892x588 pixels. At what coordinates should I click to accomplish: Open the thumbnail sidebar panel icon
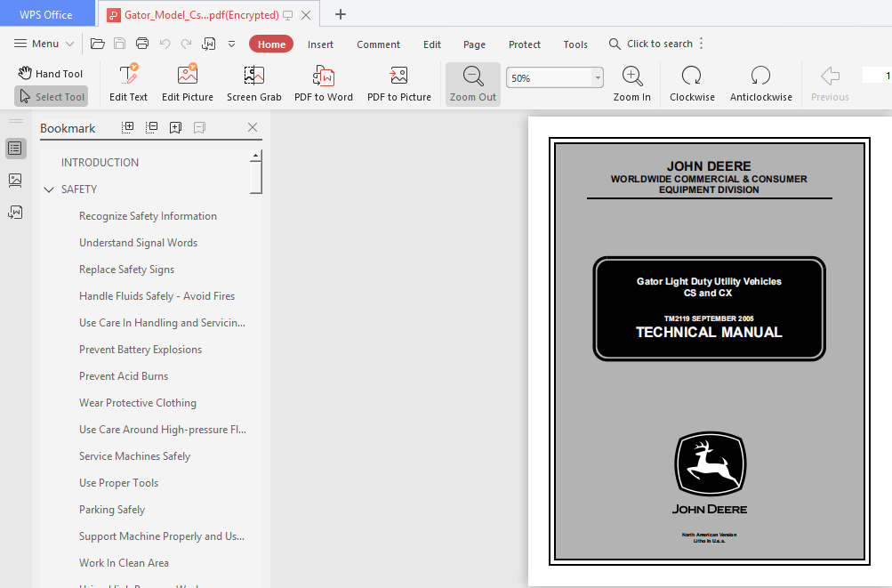(x=15, y=181)
